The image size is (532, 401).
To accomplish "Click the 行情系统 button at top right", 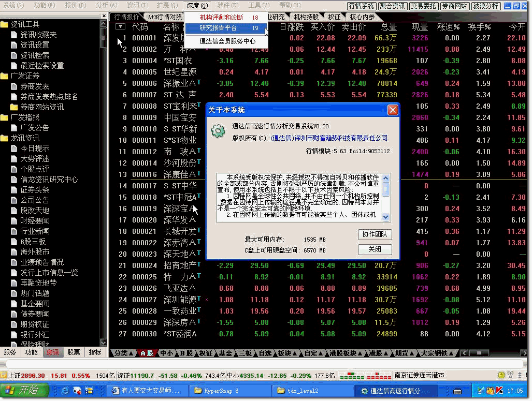I will pos(362,6).
